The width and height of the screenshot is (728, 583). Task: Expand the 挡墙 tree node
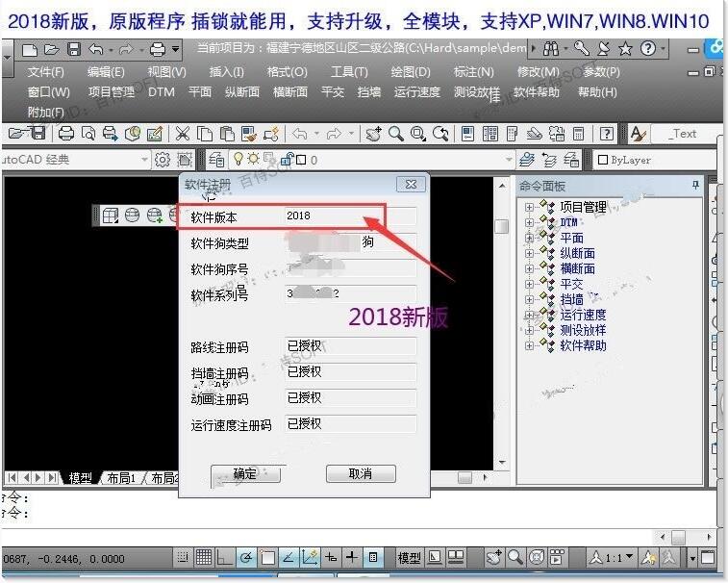[x=529, y=299]
